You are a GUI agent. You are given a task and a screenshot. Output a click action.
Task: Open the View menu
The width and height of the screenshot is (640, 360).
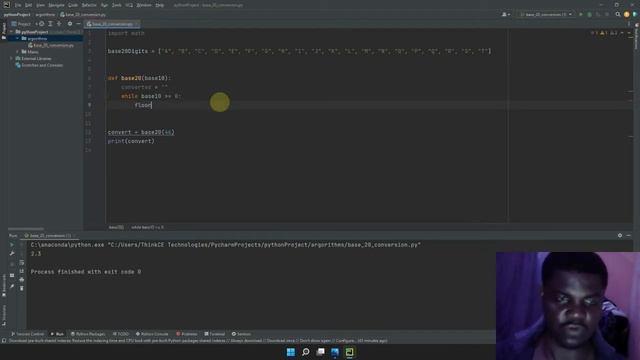[40, 5]
